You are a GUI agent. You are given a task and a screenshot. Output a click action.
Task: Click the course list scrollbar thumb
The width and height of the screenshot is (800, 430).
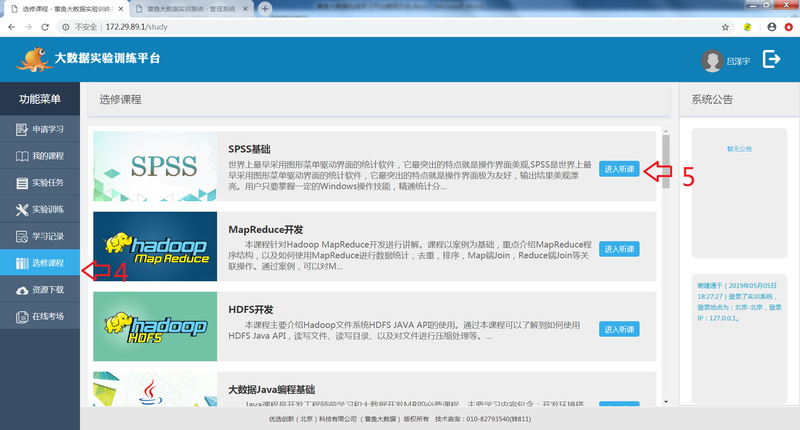coord(666,162)
